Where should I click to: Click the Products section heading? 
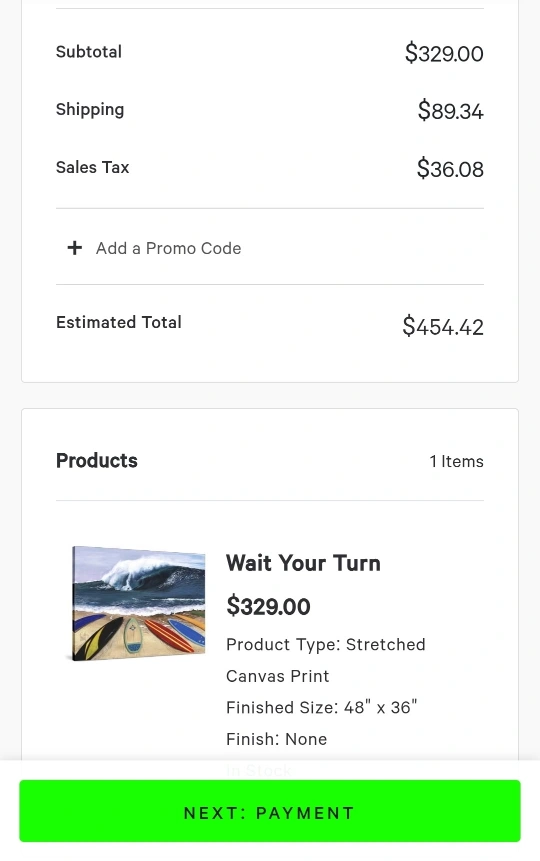tap(97, 461)
